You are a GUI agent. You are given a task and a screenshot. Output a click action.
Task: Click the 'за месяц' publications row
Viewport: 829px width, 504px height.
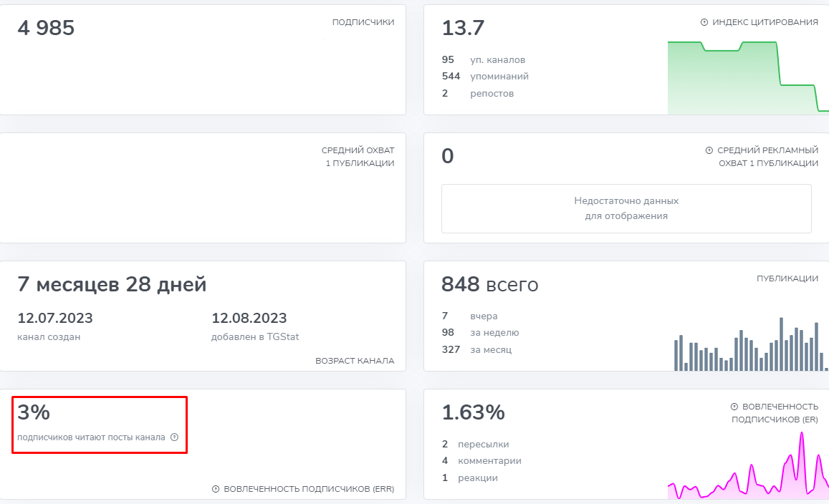point(479,349)
